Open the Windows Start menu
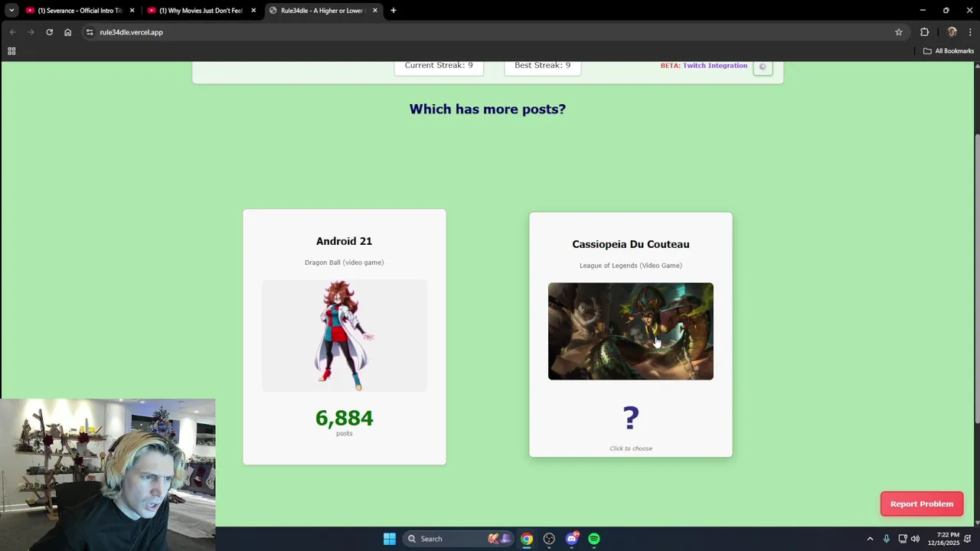 (x=389, y=539)
